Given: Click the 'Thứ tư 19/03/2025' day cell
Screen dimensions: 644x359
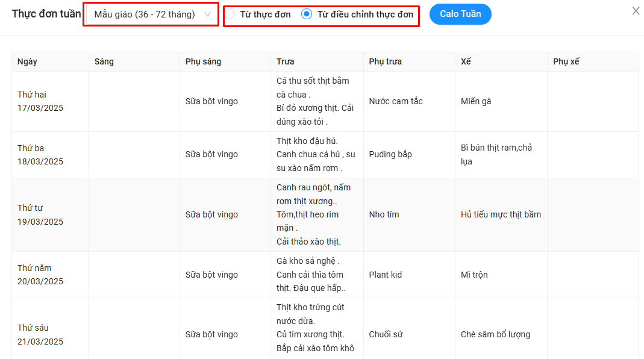Looking at the screenshot, I should tap(40, 214).
